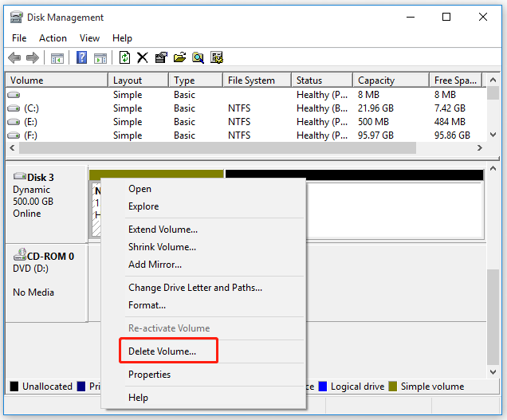The height and width of the screenshot is (420, 507).
Task: Click the 21.96 GB capacity cell
Action: (x=375, y=108)
